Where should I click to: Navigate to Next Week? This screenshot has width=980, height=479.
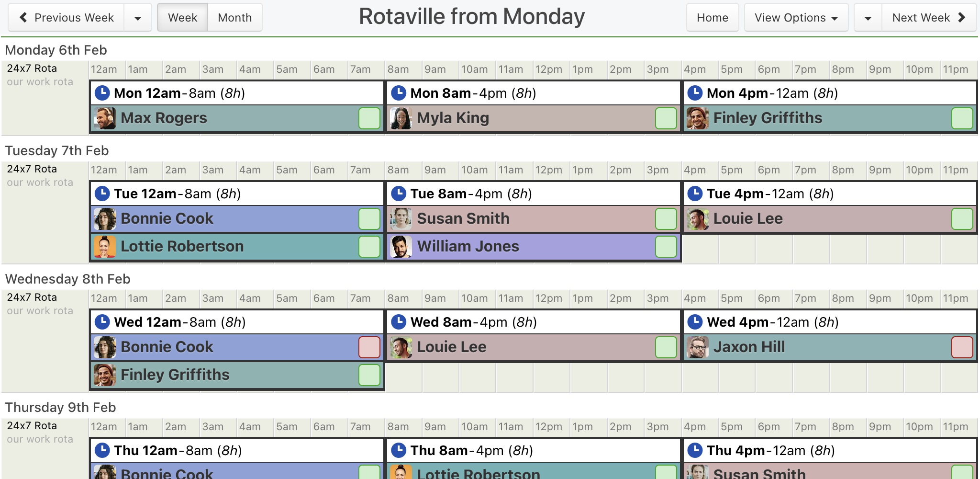(929, 18)
